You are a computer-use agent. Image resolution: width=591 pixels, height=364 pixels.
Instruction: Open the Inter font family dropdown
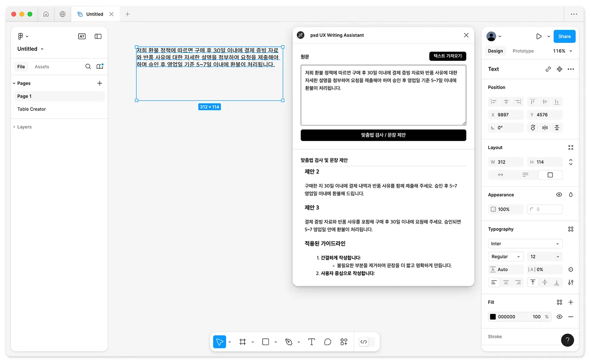525,244
